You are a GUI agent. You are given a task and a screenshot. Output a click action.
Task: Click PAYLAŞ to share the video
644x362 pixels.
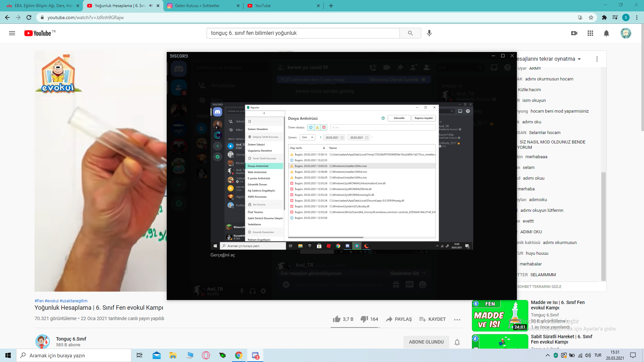(399, 319)
